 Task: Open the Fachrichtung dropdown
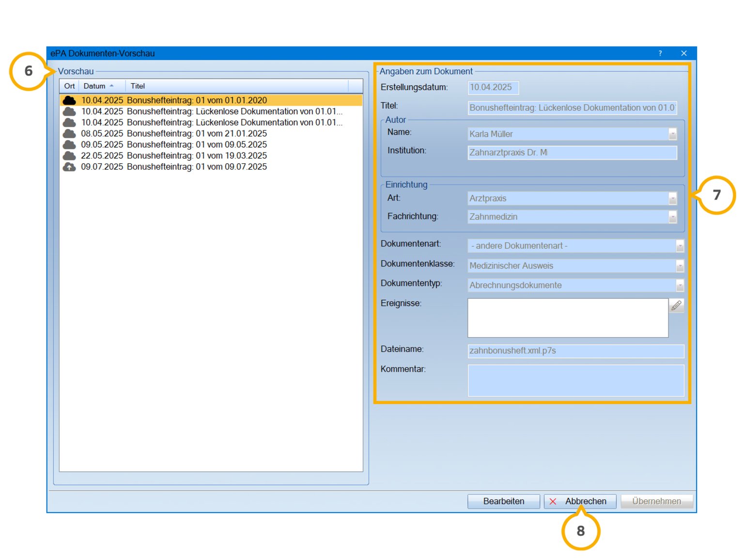point(672,217)
